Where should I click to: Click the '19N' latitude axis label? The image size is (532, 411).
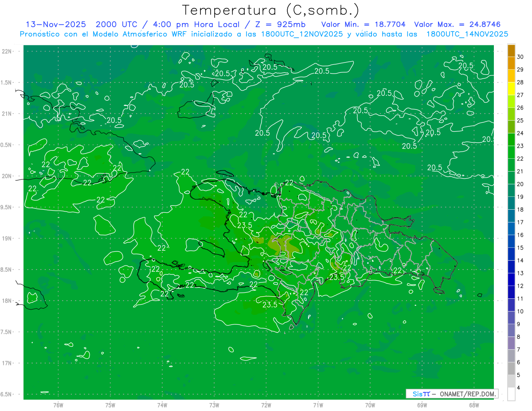pyautogui.click(x=7, y=238)
